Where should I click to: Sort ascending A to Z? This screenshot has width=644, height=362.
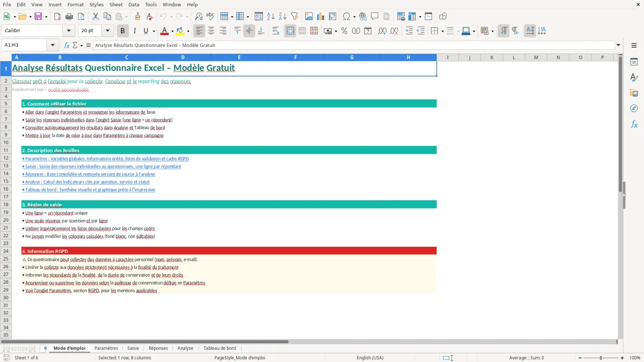pos(270,17)
